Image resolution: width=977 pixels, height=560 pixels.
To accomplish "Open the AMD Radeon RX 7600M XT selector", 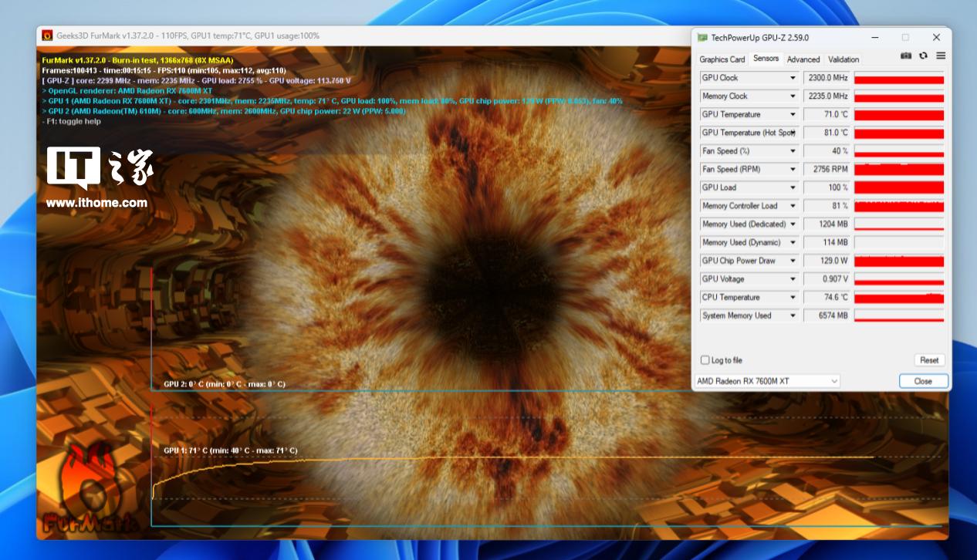I will click(767, 381).
